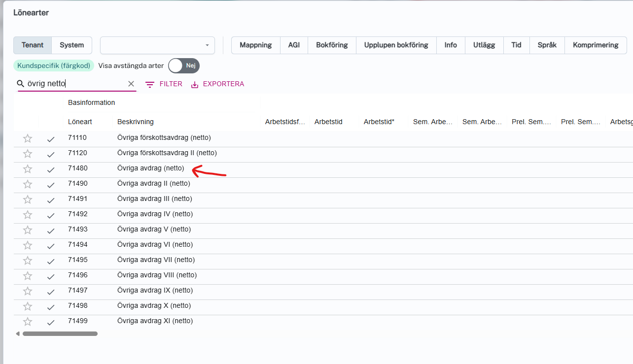Viewport: 633px width, 364px height.
Task: Click into the övrig netto search field
Action: tap(74, 84)
